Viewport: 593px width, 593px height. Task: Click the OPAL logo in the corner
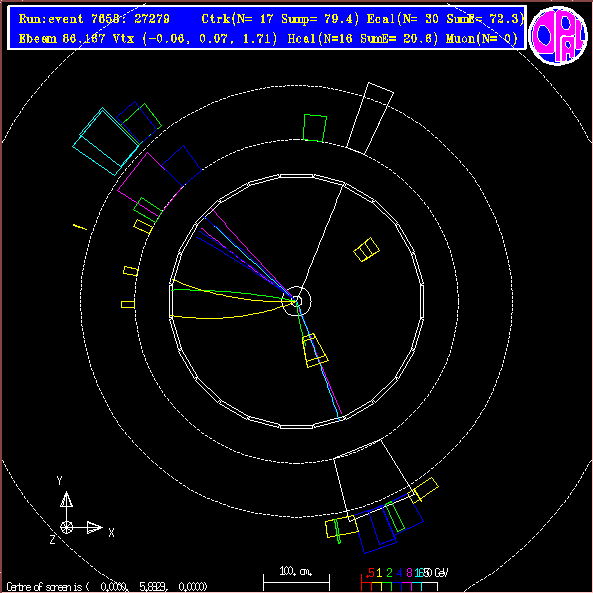(558, 35)
